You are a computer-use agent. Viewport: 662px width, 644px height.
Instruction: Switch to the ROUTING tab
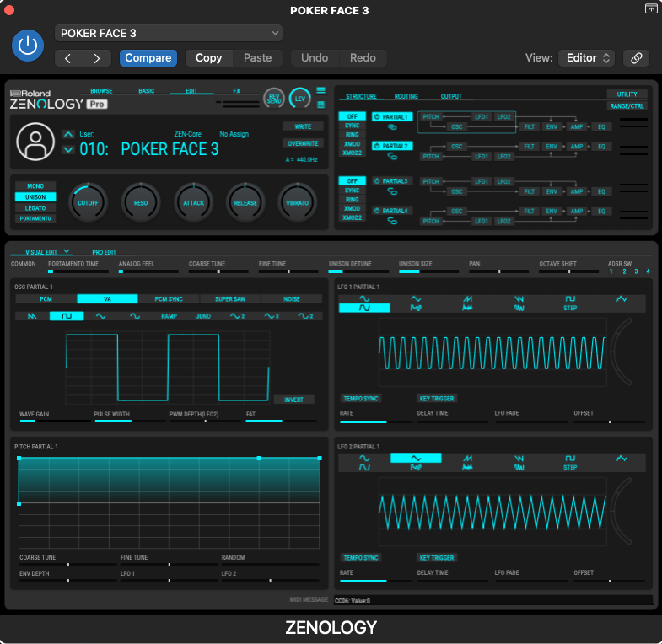(x=406, y=96)
